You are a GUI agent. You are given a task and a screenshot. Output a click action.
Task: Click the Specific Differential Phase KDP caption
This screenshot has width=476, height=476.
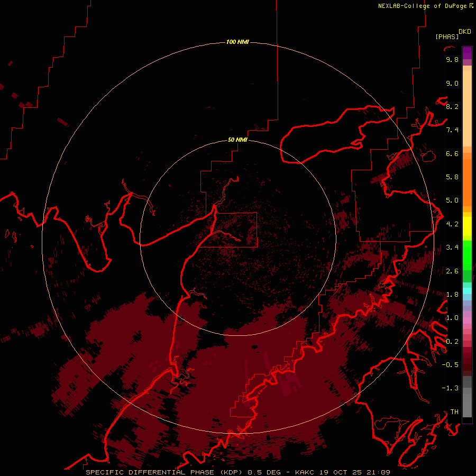tap(237, 472)
